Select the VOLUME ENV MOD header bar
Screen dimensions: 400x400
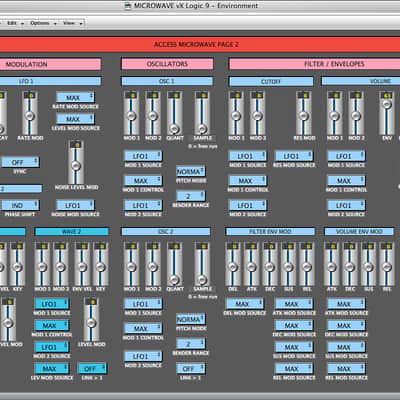click(359, 232)
